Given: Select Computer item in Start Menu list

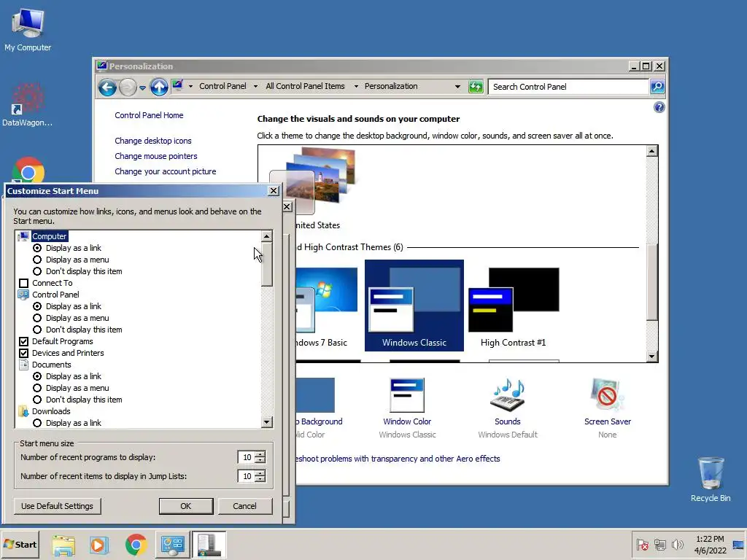Looking at the screenshot, I should click(x=50, y=236).
